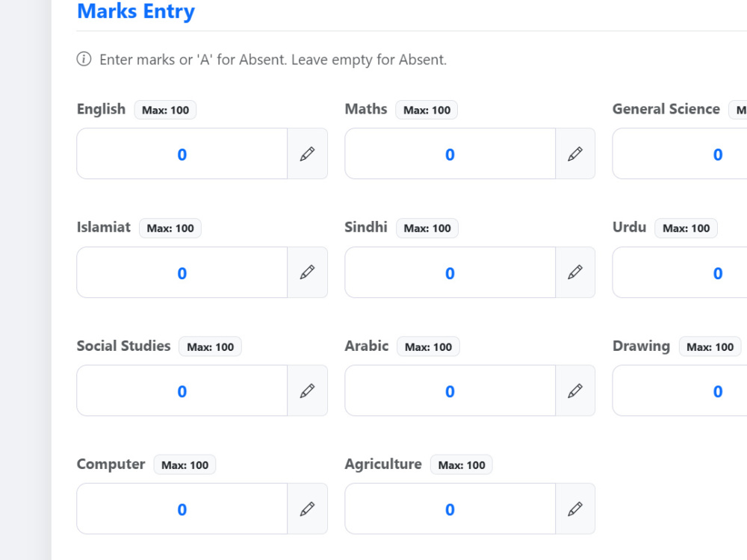Activate the Arabic marks input
Screen dimensions: 747x560
pos(450,391)
